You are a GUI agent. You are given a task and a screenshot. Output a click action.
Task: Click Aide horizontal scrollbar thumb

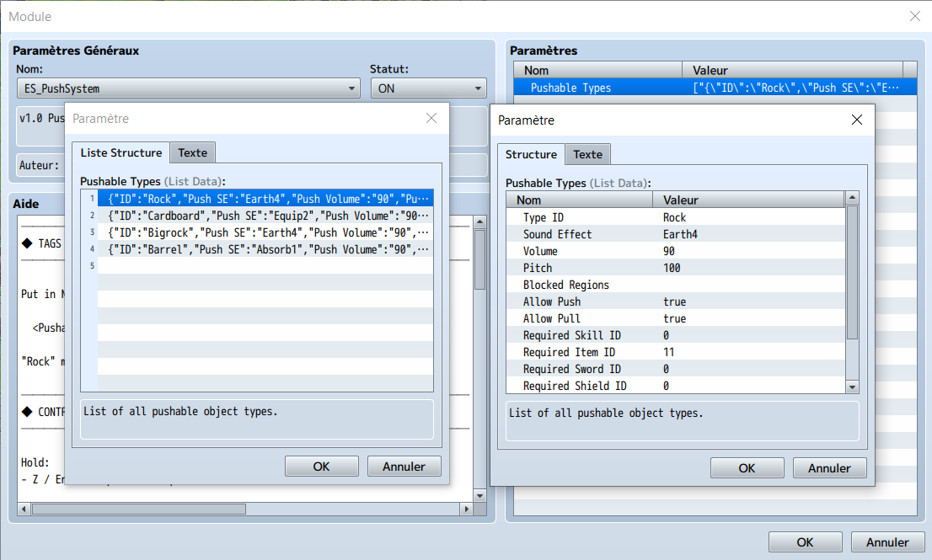pos(138,509)
